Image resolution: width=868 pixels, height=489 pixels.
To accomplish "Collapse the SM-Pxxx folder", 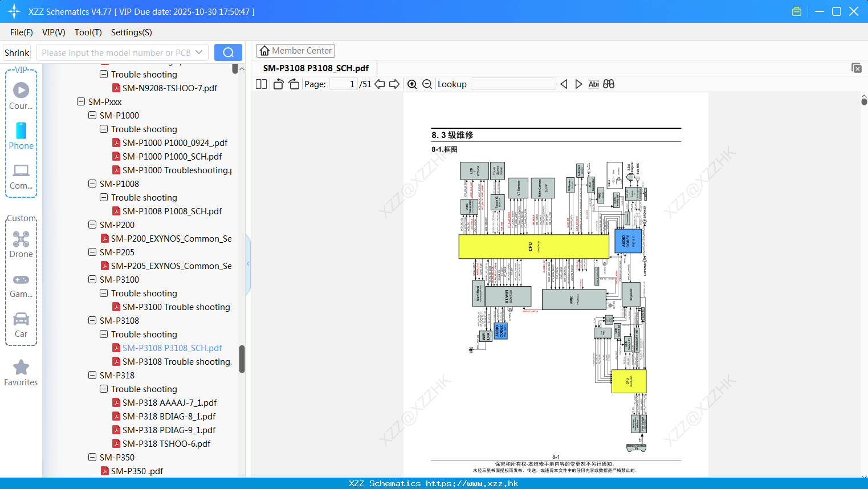I will [x=81, y=101].
